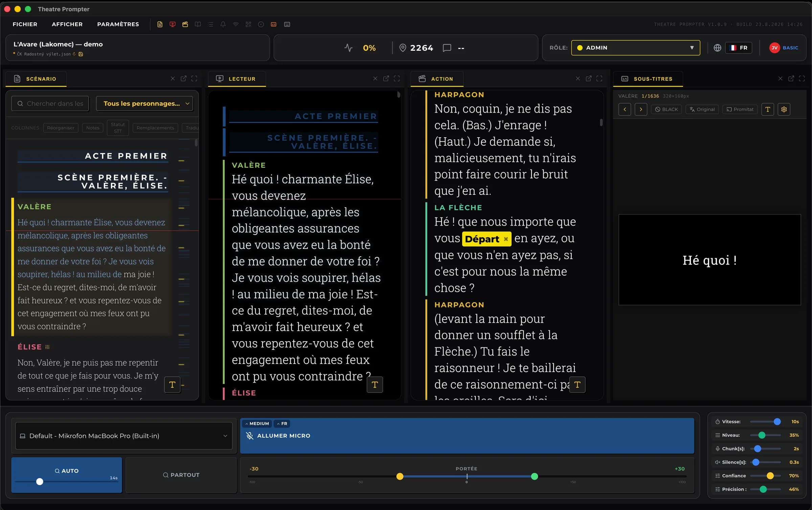Click the orange subtitles toolbar icon

[274, 24]
